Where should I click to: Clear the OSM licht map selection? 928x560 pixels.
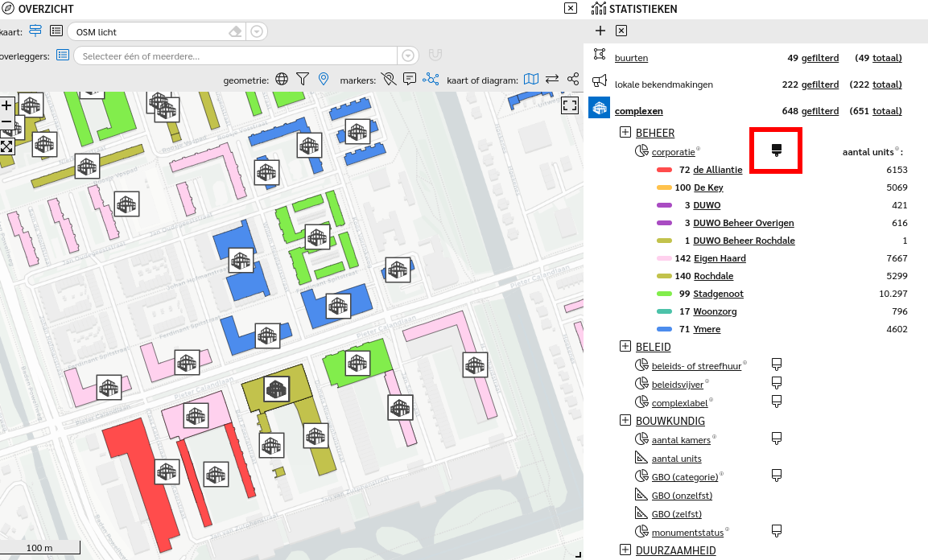coord(236,32)
